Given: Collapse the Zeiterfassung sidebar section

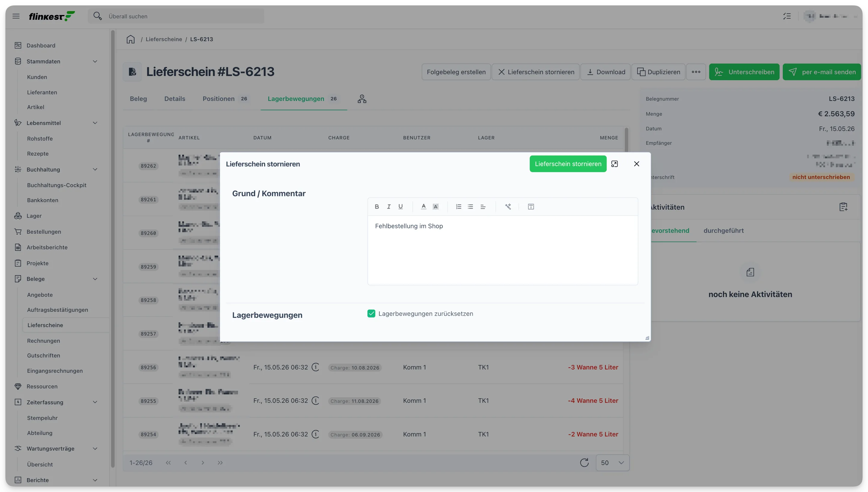Looking at the screenshot, I should coord(95,402).
